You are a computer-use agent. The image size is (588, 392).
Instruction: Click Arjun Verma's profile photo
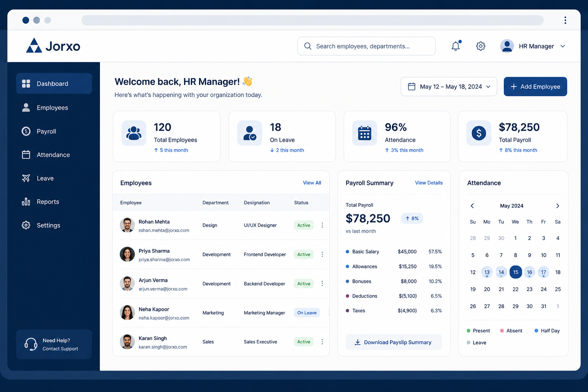click(x=127, y=283)
